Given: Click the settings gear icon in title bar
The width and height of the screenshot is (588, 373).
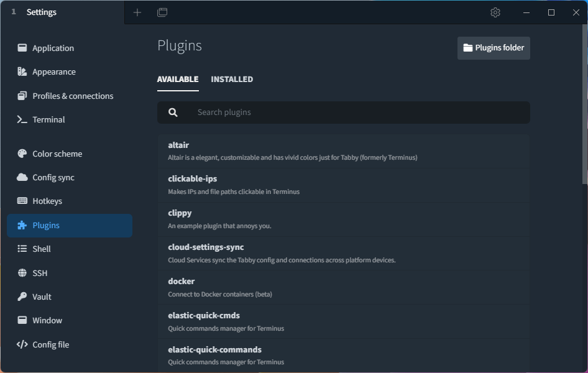Looking at the screenshot, I should pos(495,12).
